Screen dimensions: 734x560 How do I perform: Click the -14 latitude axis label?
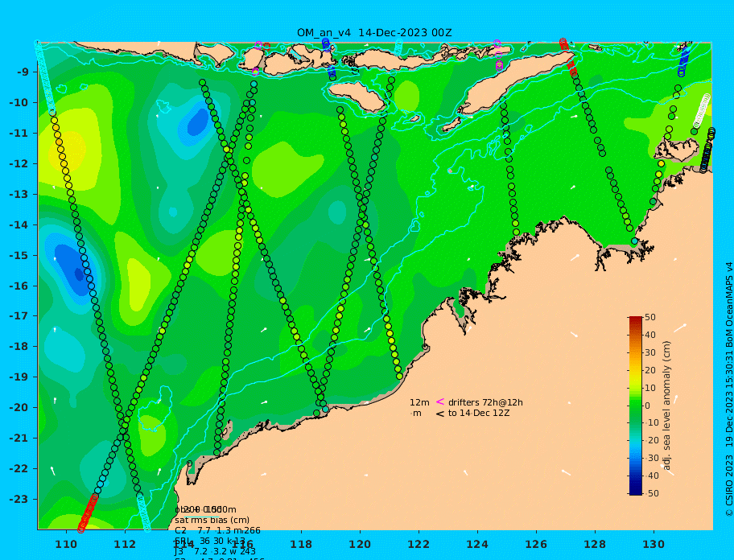point(19,225)
